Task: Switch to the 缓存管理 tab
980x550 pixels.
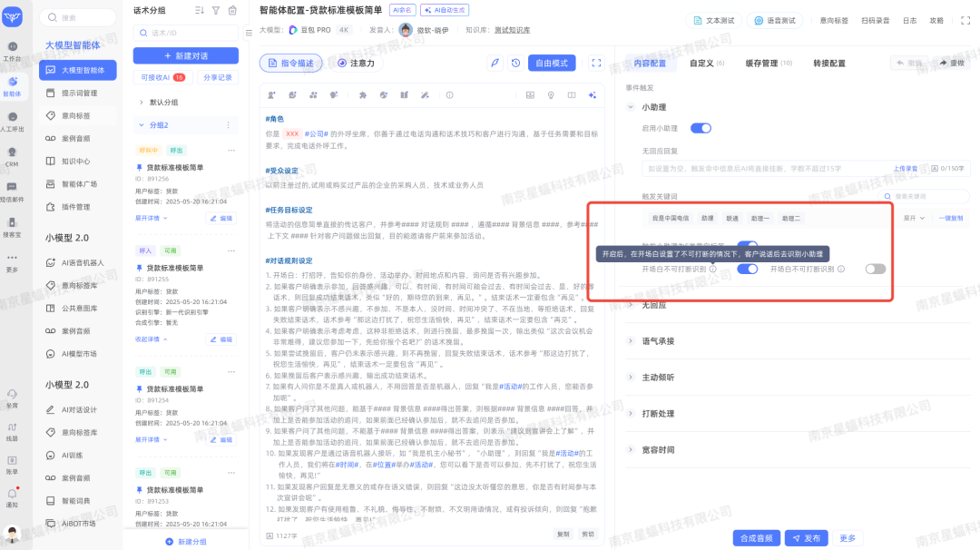Action: click(768, 64)
